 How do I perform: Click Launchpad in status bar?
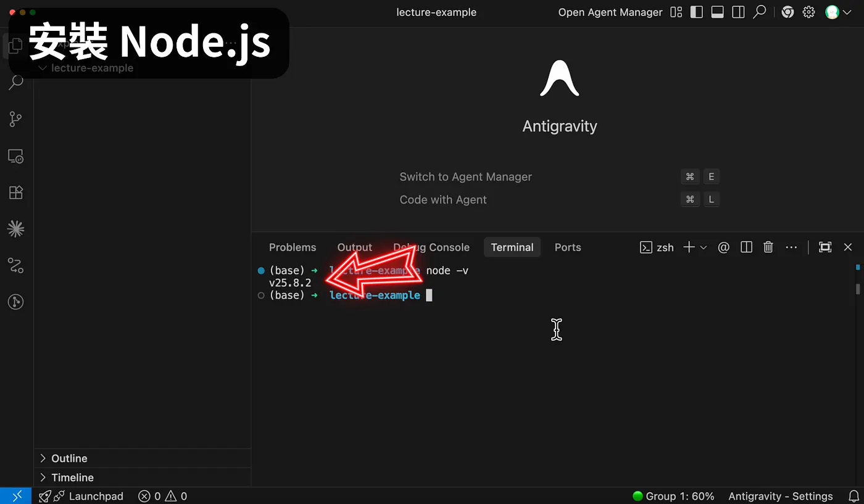(81, 496)
